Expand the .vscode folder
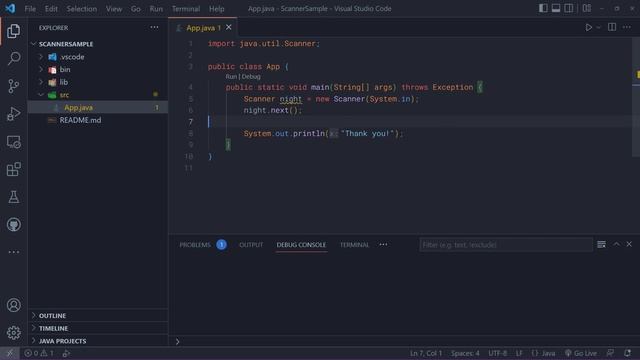The image size is (640, 360). 98,57
